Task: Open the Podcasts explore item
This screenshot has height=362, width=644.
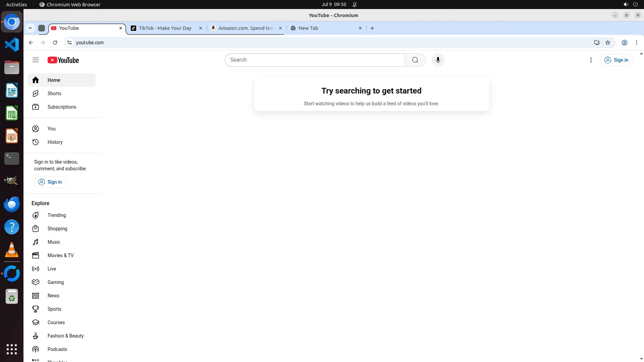Action: [57, 349]
